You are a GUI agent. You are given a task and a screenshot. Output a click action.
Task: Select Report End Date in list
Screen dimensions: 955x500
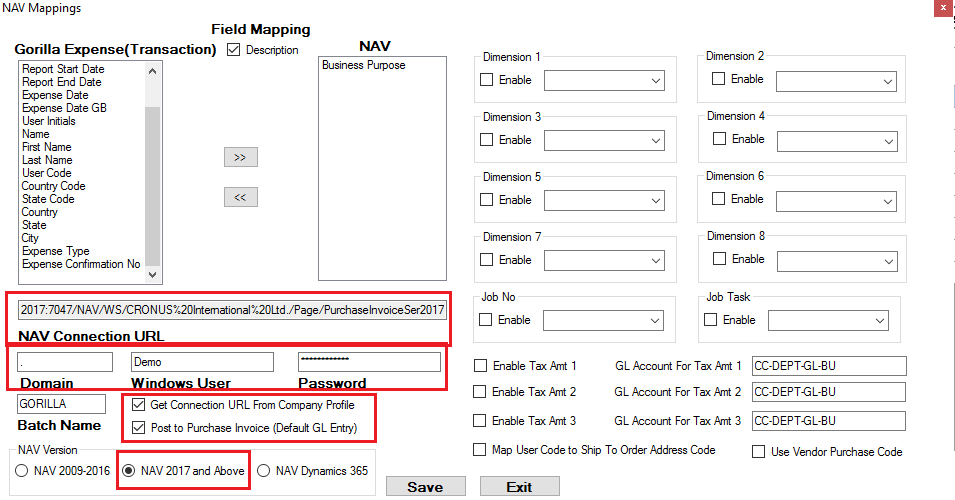pyautogui.click(x=62, y=82)
